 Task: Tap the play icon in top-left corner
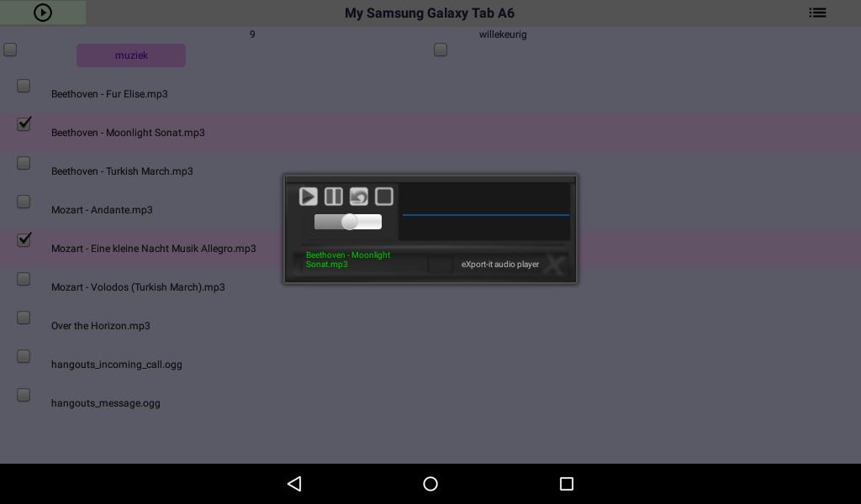(43, 13)
